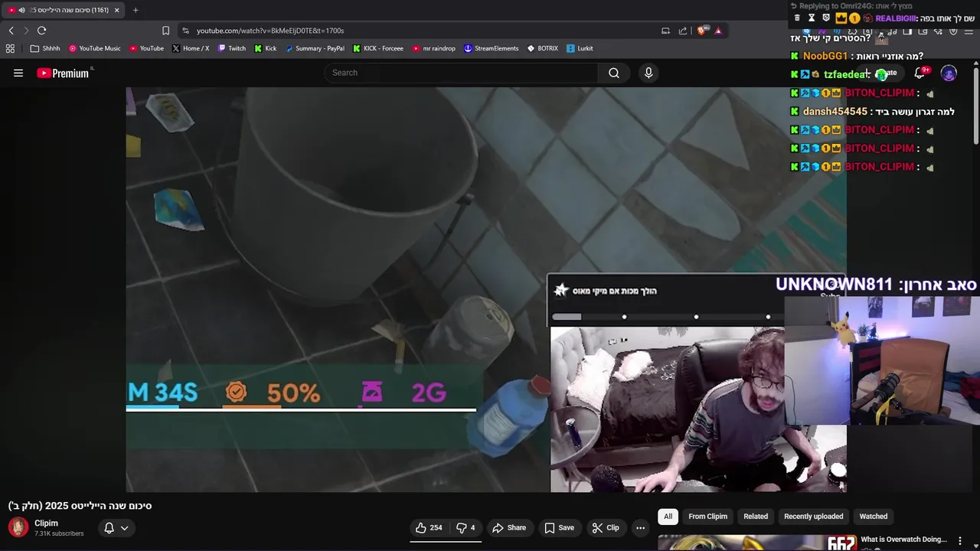Screen dimensions: 980x551
Task: Click the video player area
Action: coord(486,289)
